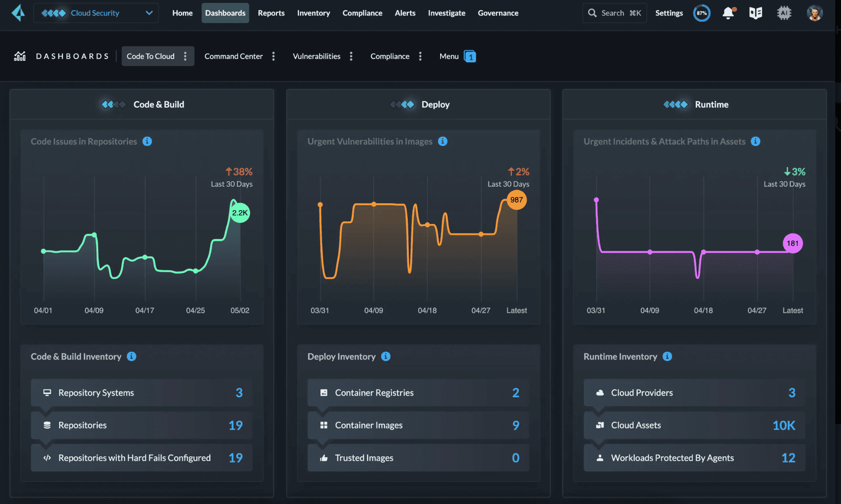This screenshot has width=841, height=504.
Task: Click the 3% downward trend indicator
Action: [x=795, y=172]
